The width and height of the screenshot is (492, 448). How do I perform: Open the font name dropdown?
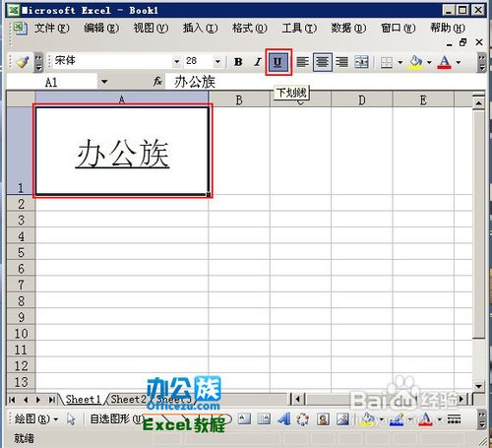point(176,61)
